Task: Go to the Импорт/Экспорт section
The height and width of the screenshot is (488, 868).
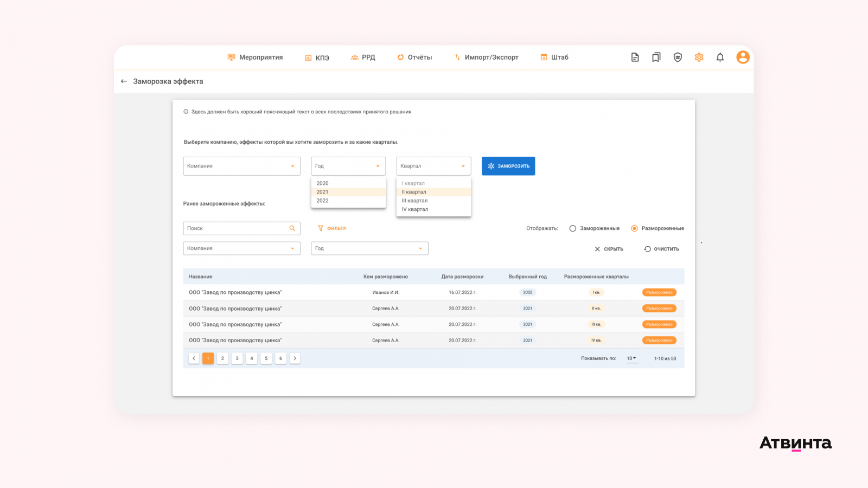Action: pos(486,57)
